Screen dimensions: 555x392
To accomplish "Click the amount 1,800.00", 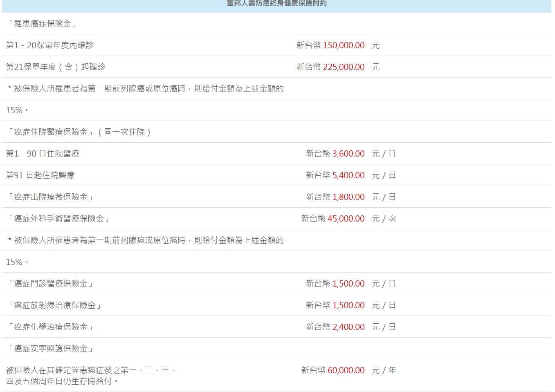I will 348,197.
